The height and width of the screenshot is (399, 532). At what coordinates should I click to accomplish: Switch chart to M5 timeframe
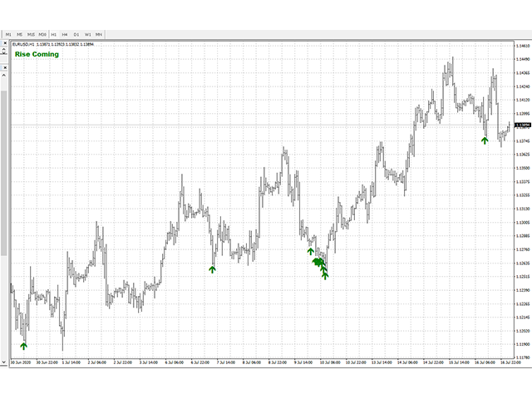coord(20,34)
